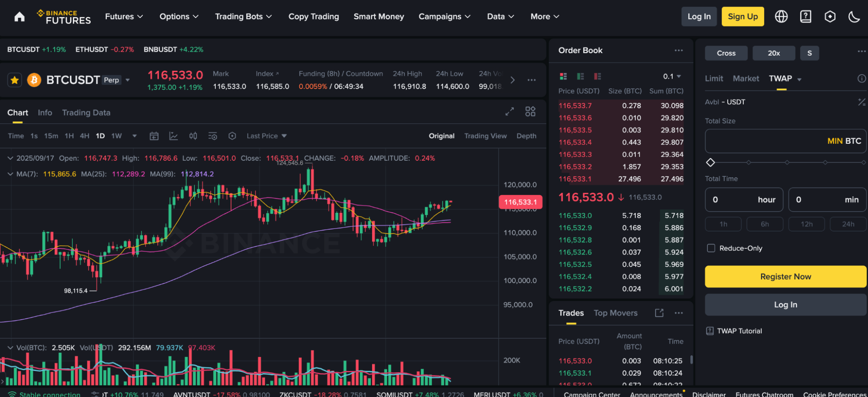Select the 1s time interval
868x397 pixels.
click(34, 136)
